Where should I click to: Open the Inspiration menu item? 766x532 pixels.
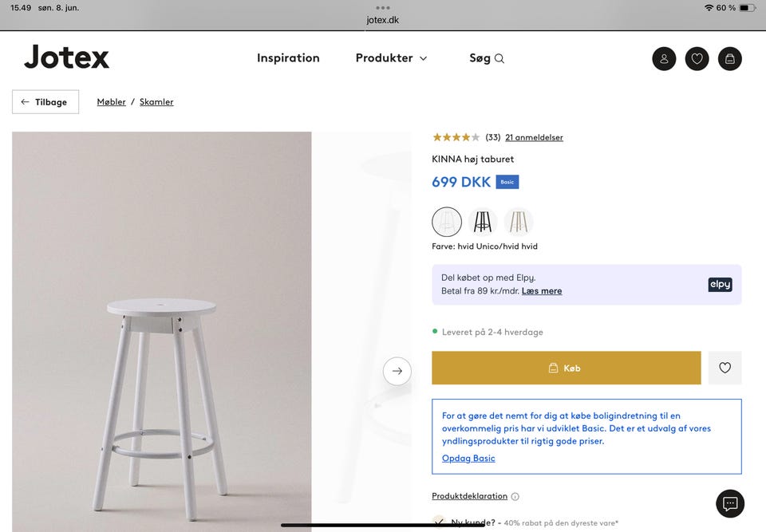point(288,58)
